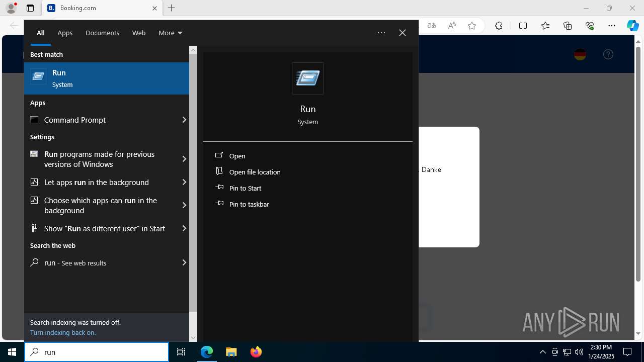Open Edge profile icon
The height and width of the screenshot is (362, 644).
(11, 8)
